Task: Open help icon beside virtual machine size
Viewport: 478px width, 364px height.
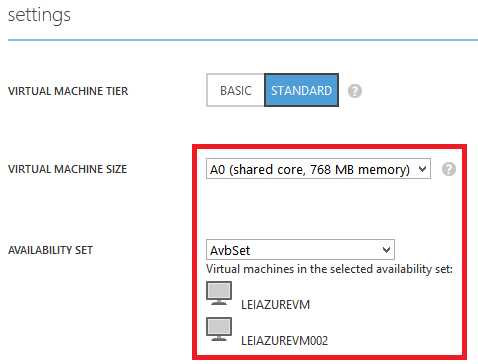Action: tap(449, 169)
